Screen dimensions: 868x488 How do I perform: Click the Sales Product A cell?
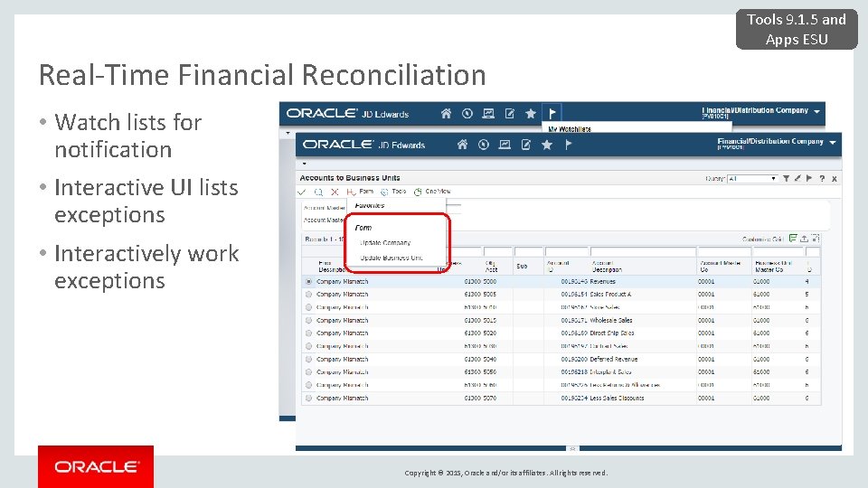610,295
